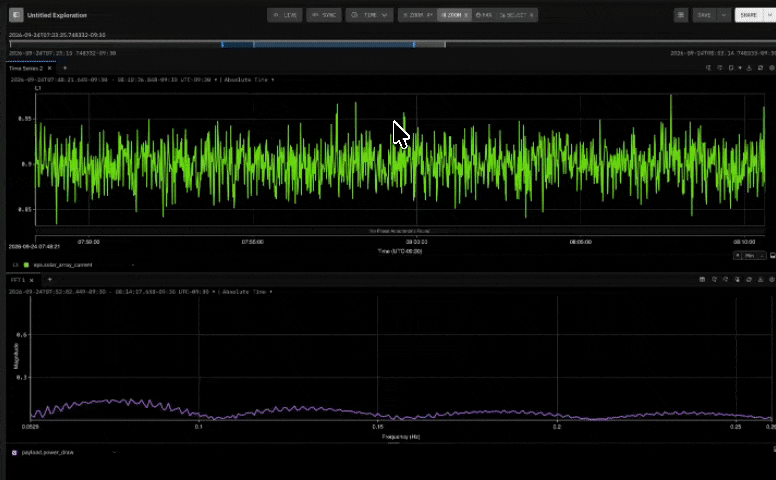Switch to the FFT 1 tab
Viewport: 776px width, 480px height.
point(18,280)
